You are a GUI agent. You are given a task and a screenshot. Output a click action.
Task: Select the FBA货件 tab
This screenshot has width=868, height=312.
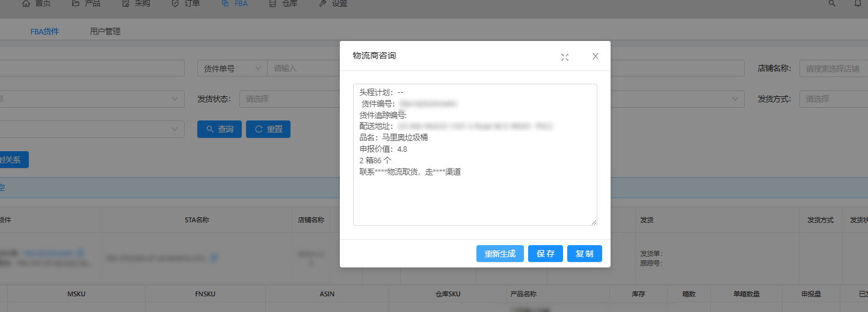point(45,31)
